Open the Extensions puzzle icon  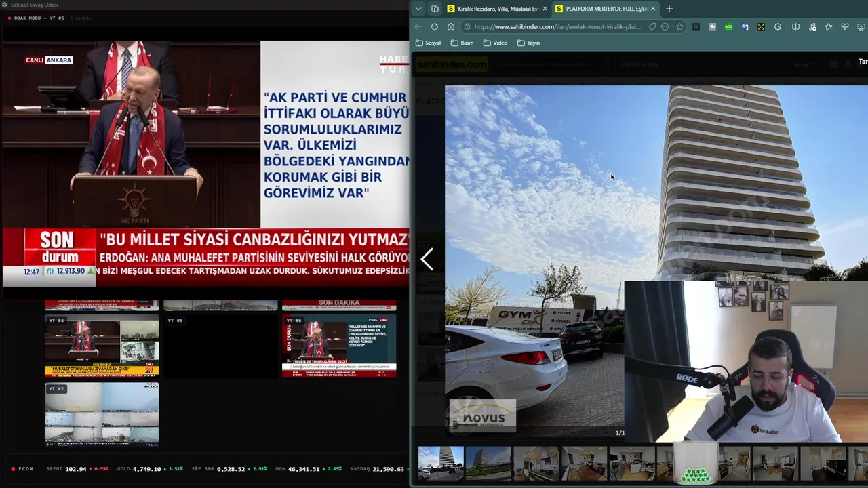778,26
